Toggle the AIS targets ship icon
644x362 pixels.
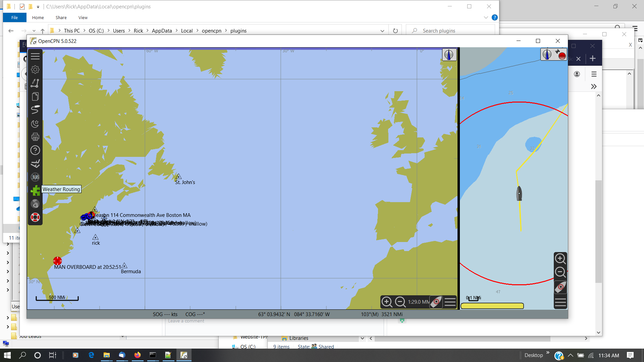[35, 164]
